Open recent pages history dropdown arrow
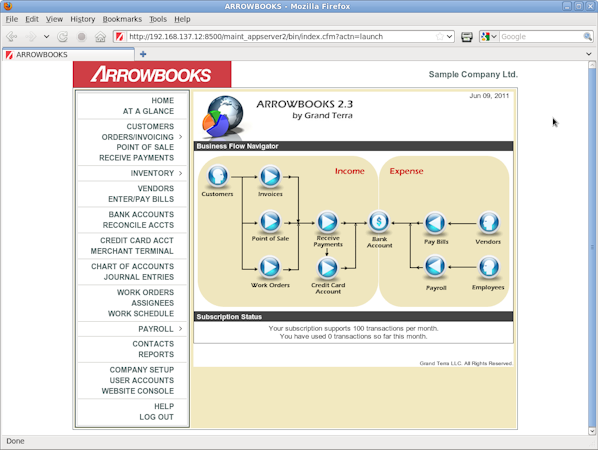598x450 pixels. 47,37
